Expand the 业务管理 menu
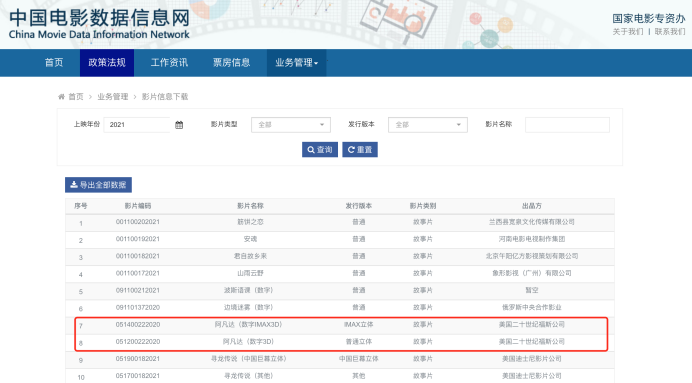The width and height of the screenshot is (692, 383). pyautogui.click(x=297, y=63)
